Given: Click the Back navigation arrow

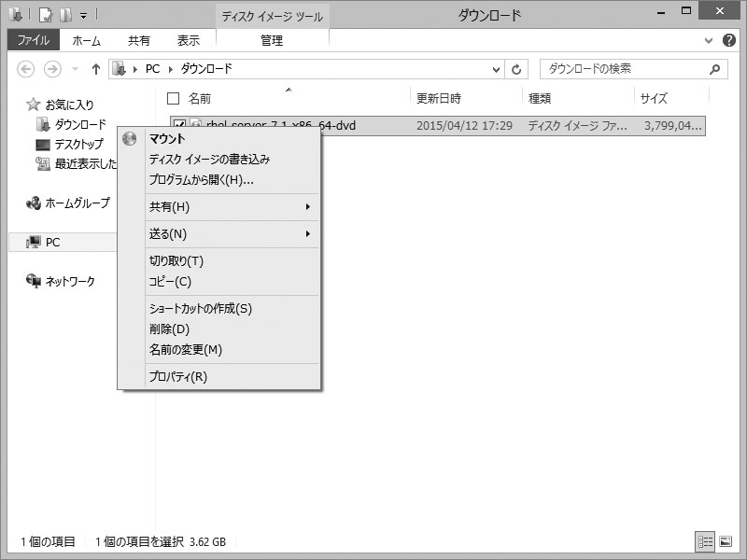Looking at the screenshot, I should [x=26, y=69].
